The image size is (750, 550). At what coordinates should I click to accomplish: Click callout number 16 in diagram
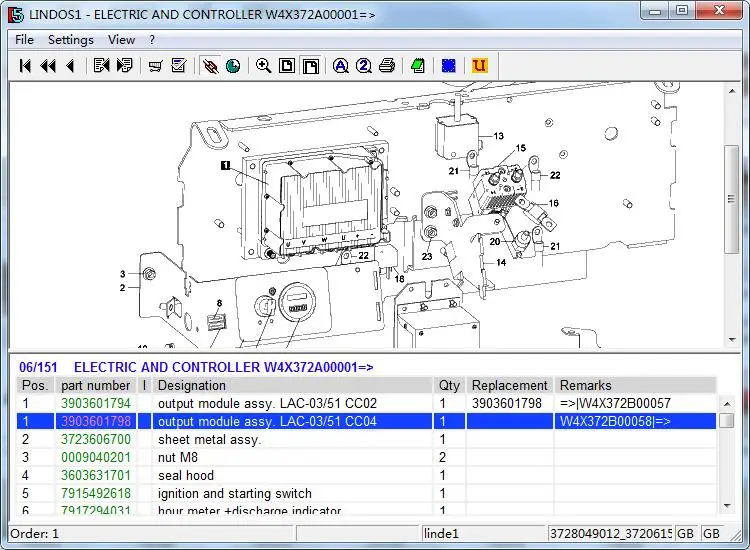point(553,203)
